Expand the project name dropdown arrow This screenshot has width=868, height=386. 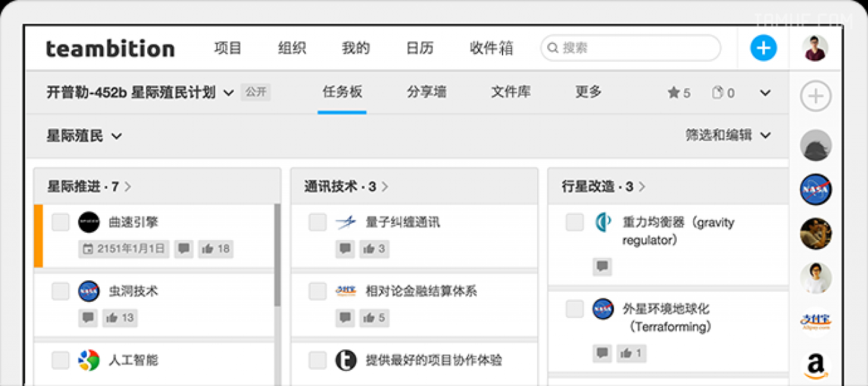(229, 93)
